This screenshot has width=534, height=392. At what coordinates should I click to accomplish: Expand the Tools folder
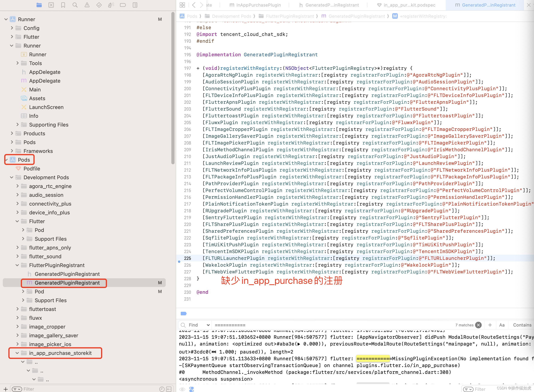pyautogui.click(x=17, y=63)
